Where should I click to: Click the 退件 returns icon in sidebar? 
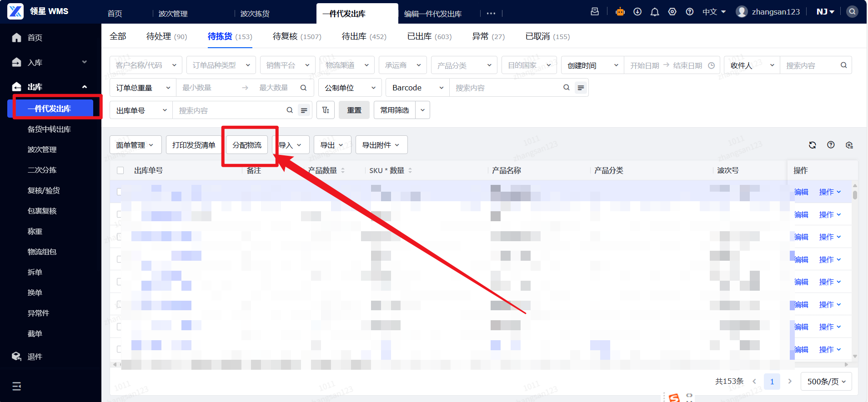pyautogui.click(x=17, y=357)
